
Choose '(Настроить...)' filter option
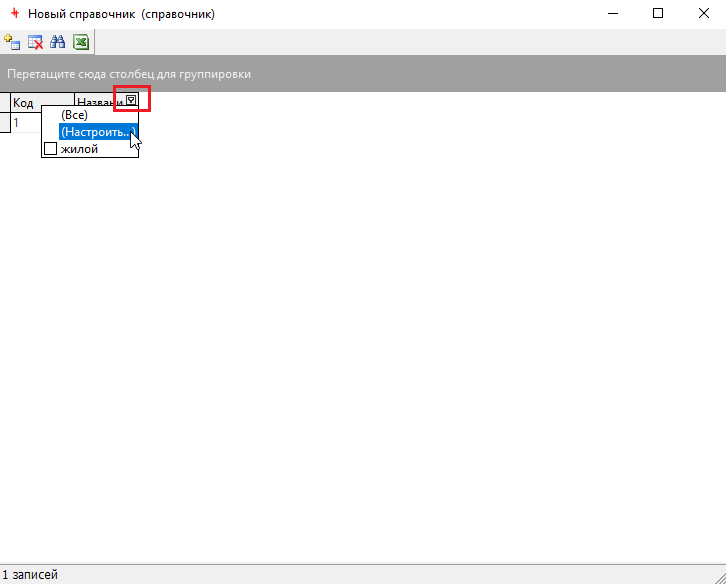(x=99, y=132)
